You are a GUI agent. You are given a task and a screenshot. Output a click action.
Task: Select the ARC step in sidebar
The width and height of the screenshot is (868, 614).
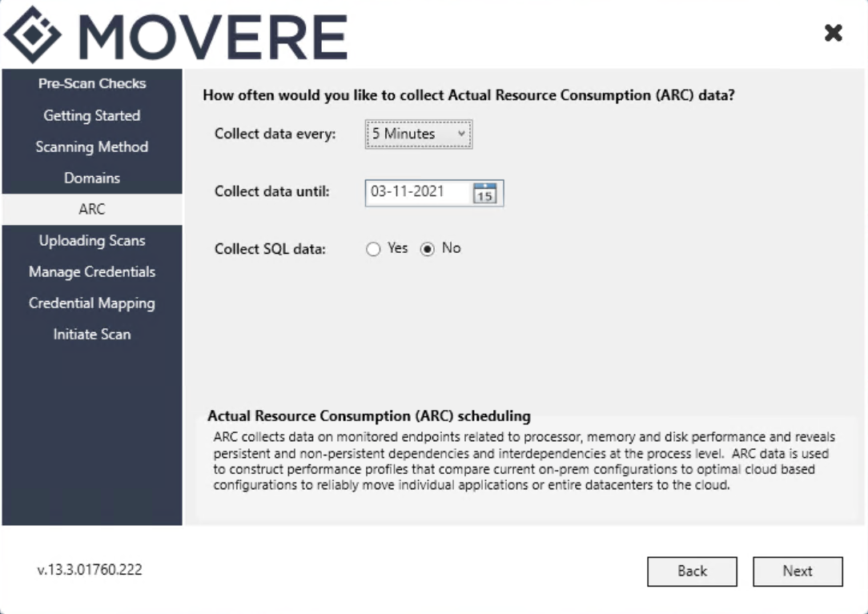pyautogui.click(x=92, y=209)
